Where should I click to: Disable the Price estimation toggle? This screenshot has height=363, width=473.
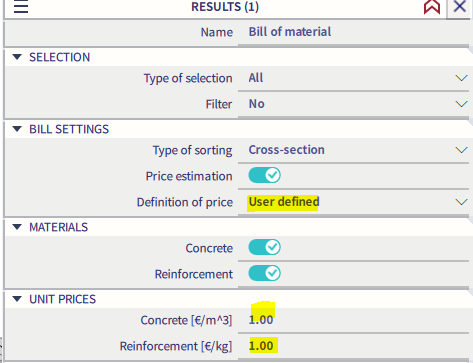coord(264,175)
